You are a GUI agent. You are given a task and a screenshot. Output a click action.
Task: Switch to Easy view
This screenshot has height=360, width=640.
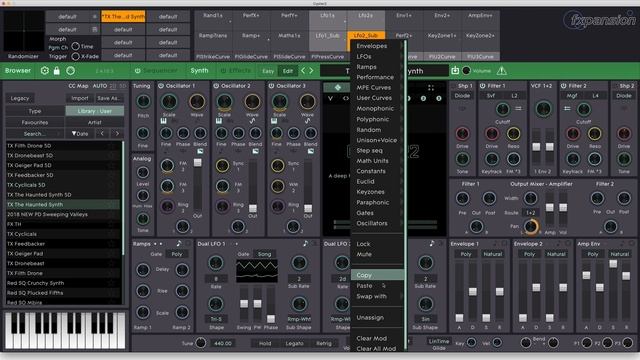[x=268, y=71]
